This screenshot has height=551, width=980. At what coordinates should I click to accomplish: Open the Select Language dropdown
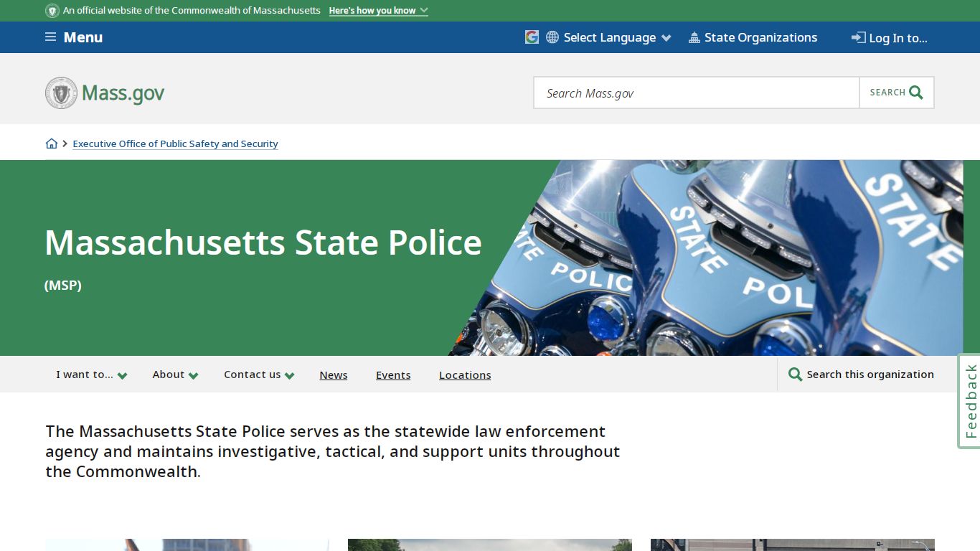click(617, 37)
